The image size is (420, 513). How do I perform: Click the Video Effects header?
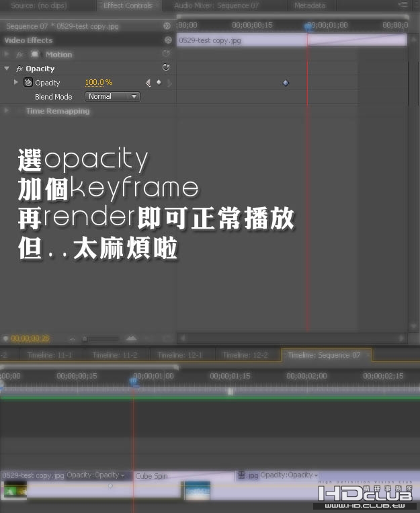tap(28, 40)
